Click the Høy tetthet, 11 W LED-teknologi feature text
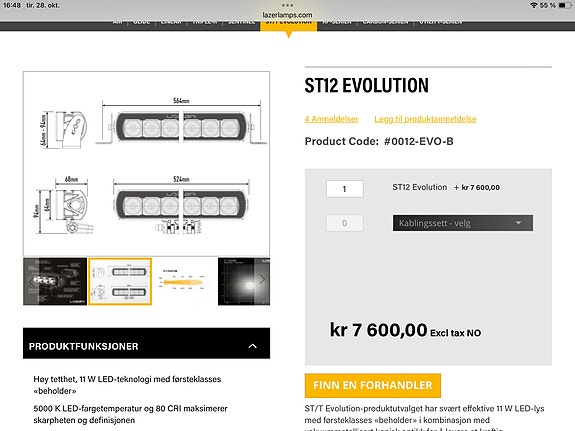This screenshot has width=575, height=431. 127,385
